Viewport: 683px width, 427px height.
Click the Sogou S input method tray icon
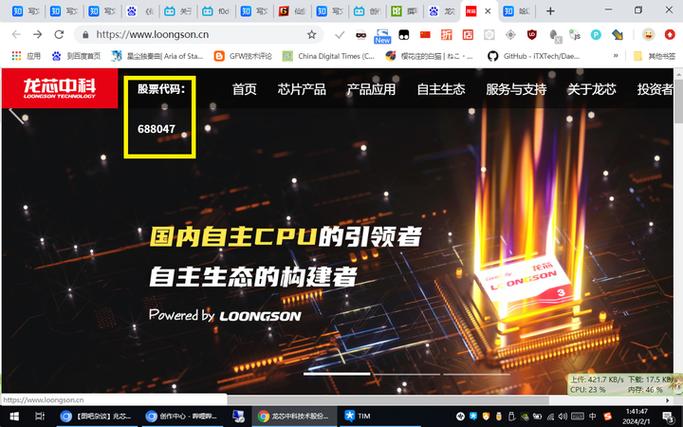click(608, 417)
